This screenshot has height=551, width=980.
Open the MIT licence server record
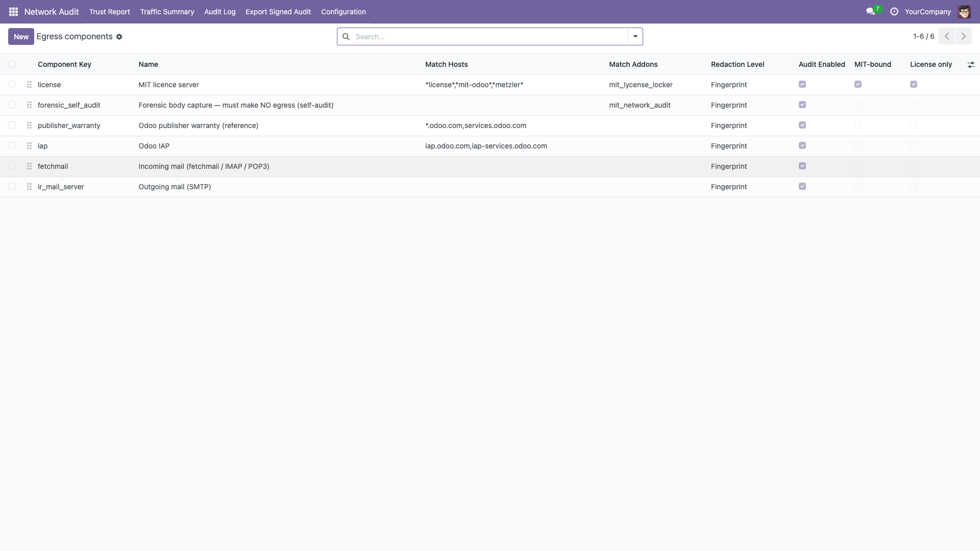pos(169,85)
